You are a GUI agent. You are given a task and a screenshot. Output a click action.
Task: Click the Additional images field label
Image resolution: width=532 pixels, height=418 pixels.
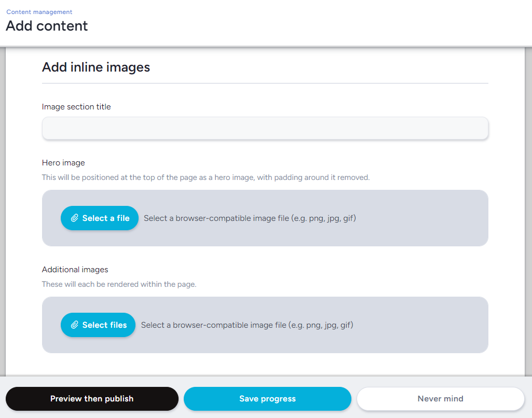click(x=75, y=270)
